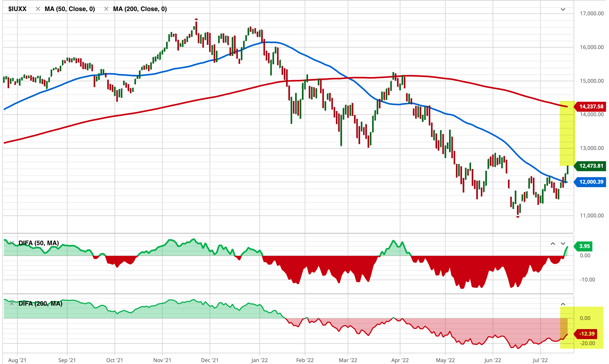Open MA (50, Close, 0) settings label
Image resolution: width=609 pixels, height=364 pixels.
(70, 9)
